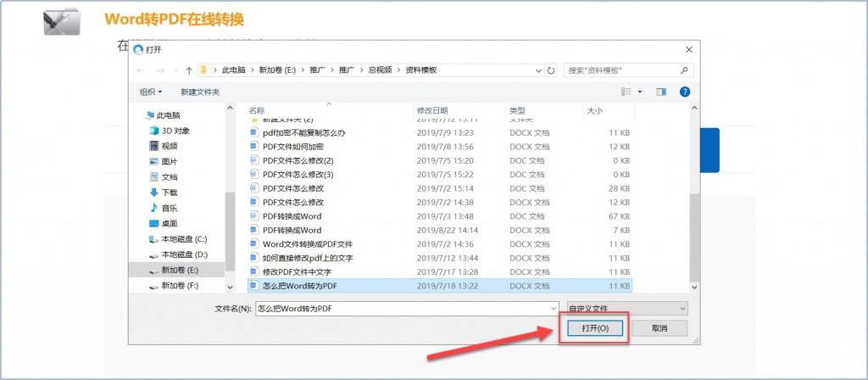Open help with blue question icon
The width and height of the screenshot is (868, 380).
click(x=685, y=92)
